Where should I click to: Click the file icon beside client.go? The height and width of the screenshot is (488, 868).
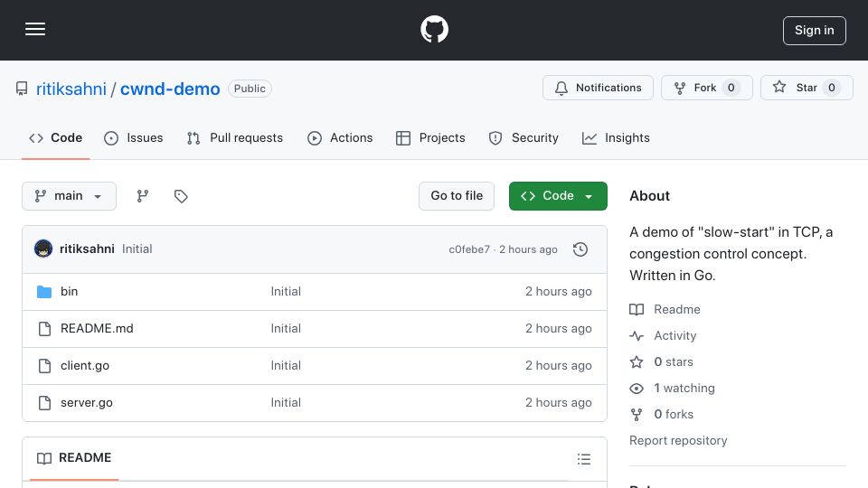click(x=45, y=366)
